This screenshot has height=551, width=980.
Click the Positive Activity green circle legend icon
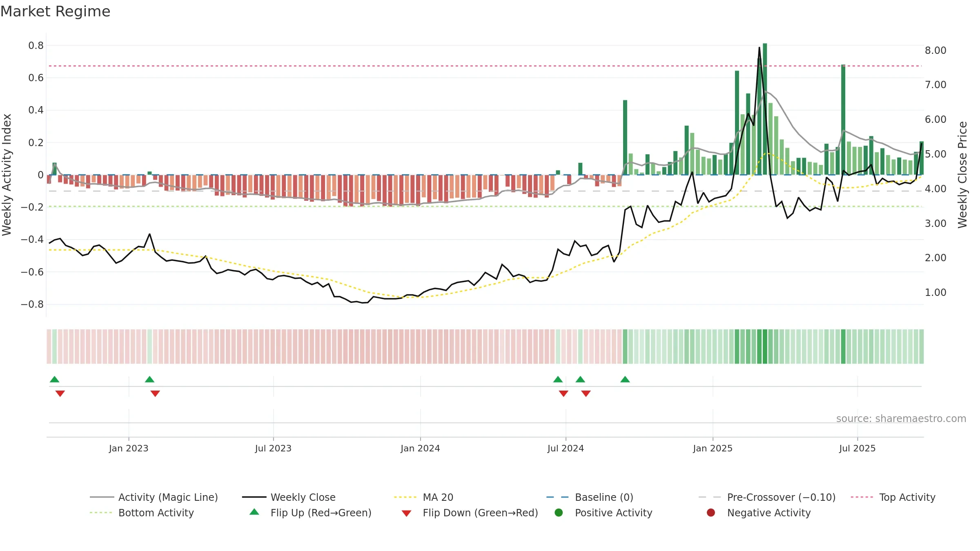tap(559, 512)
